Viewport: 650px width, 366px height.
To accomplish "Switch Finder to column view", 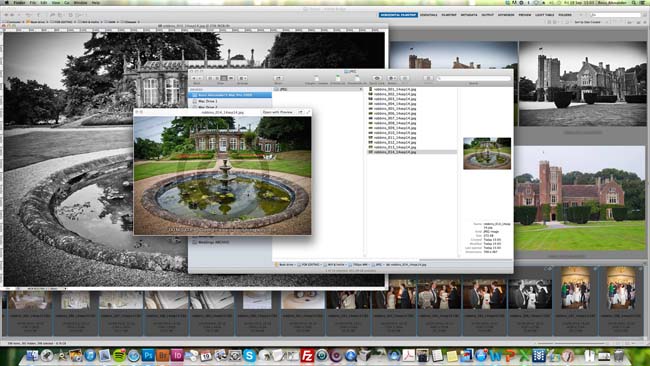I will coord(224,78).
